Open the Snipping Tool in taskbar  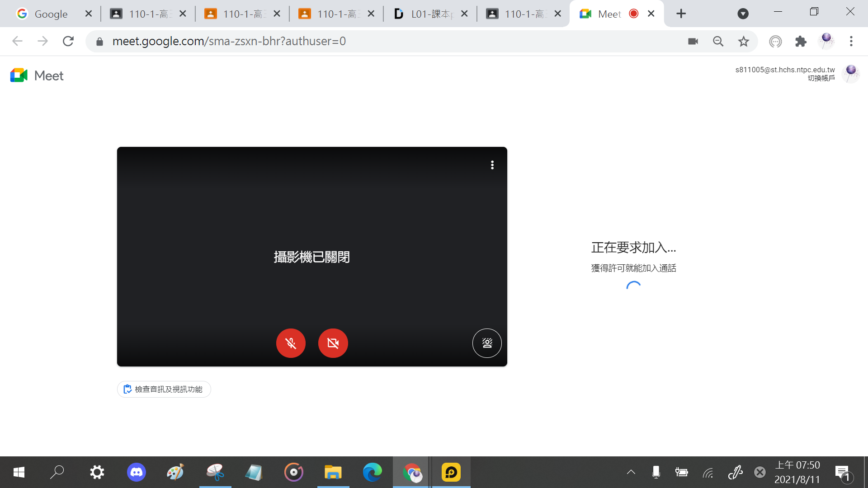pyautogui.click(x=215, y=472)
